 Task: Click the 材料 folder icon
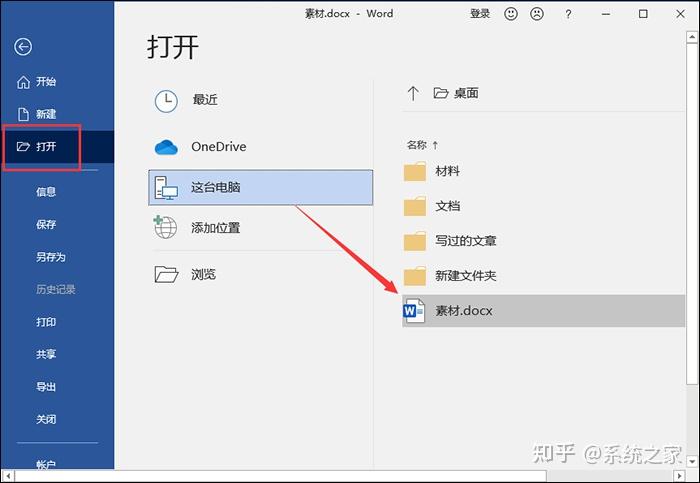[x=415, y=171]
